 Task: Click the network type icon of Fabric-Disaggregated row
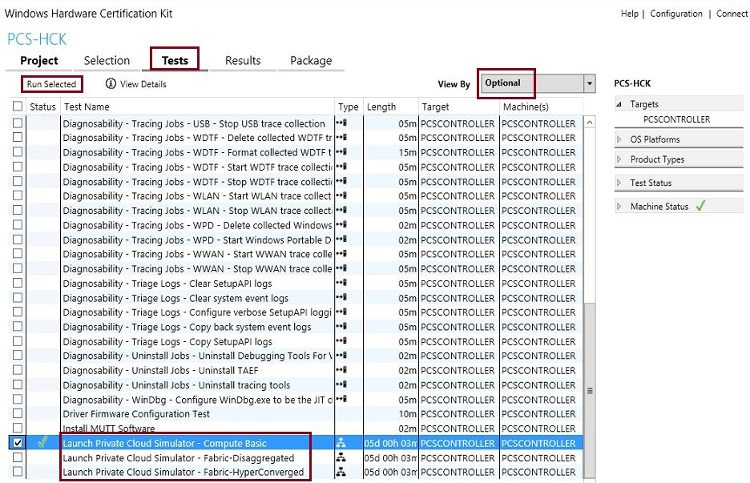(x=341, y=458)
